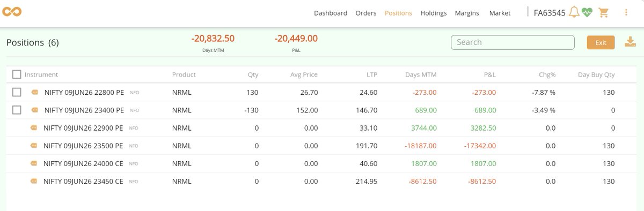Viewport: 644px width, 211px height.
Task: Click tag icon beside NIFTY 22800 PE
Action: (35, 93)
